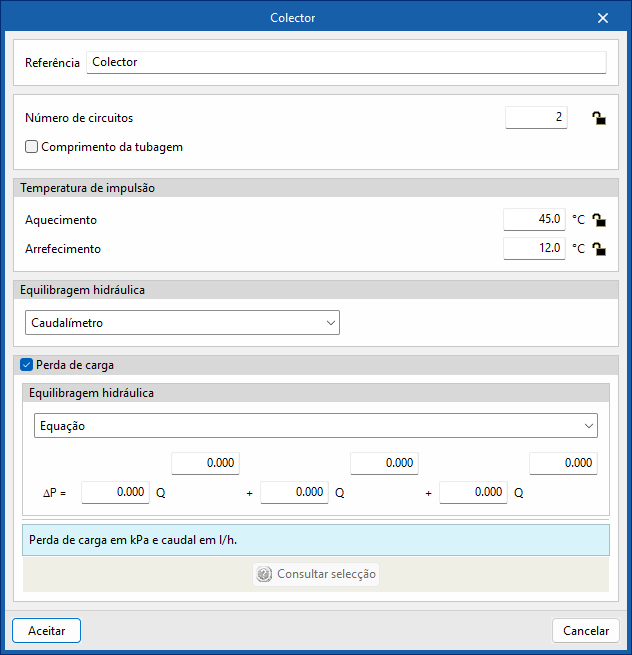Toggle the lock icon for Aquecimento temperature
This screenshot has width=632, height=655.
pyautogui.click(x=599, y=220)
